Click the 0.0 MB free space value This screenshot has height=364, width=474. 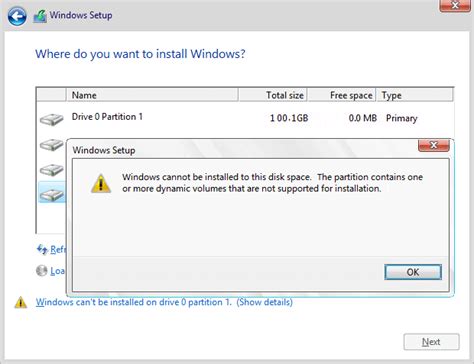pyautogui.click(x=363, y=118)
